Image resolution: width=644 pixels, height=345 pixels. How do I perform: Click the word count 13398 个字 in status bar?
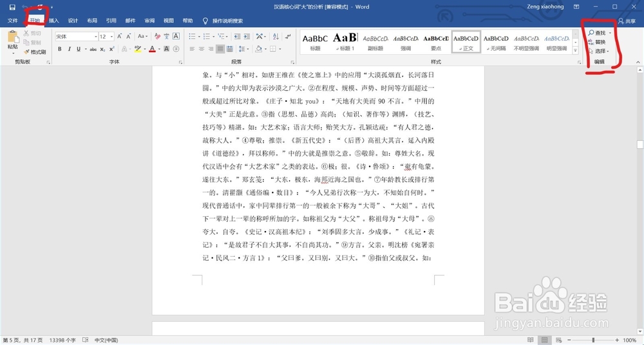pyautogui.click(x=62, y=340)
